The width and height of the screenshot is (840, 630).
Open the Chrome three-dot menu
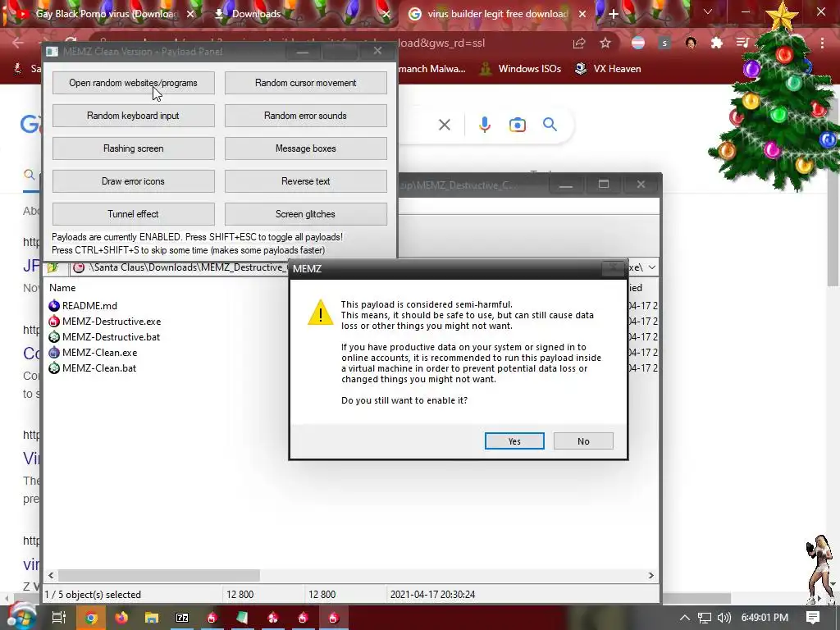click(x=822, y=43)
